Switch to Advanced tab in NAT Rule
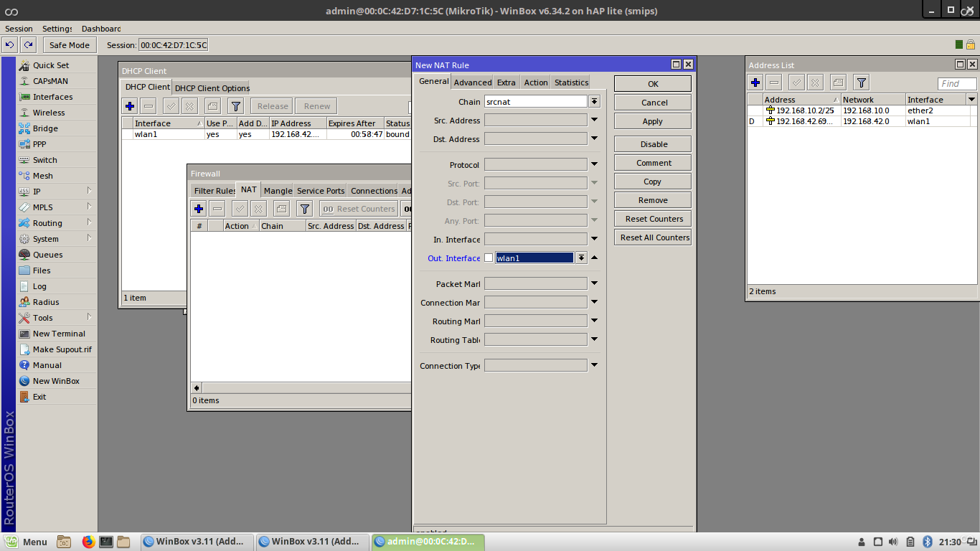The width and height of the screenshot is (980, 551). click(x=473, y=83)
